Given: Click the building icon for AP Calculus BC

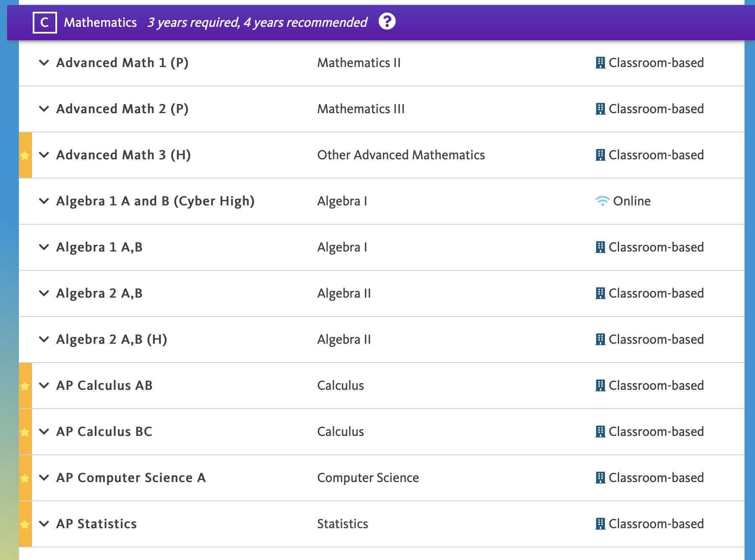Looking at the screenshot, I should click(600, 432).
